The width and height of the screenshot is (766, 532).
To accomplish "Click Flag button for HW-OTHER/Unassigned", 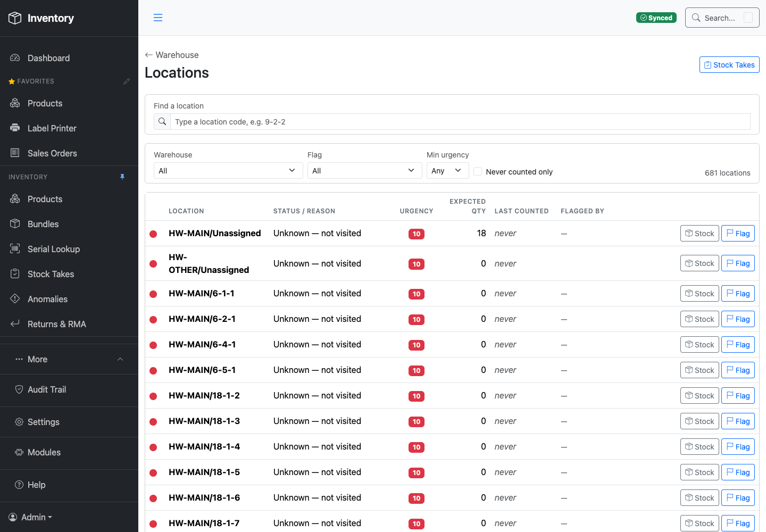I will (x=738, y=263).
